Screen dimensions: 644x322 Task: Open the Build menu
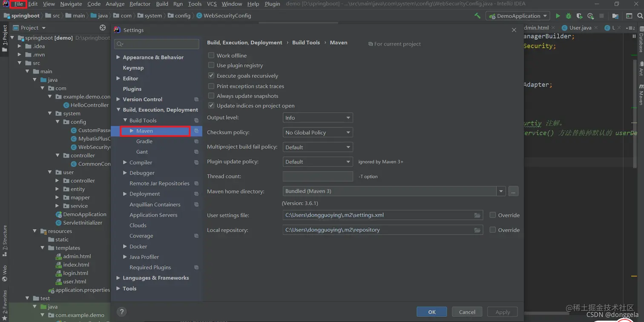(x=162, y=4)
